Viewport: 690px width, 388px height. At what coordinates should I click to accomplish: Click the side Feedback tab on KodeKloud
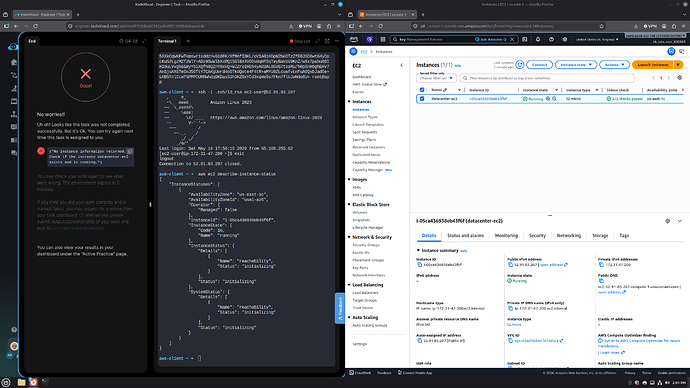pos(340,308)
